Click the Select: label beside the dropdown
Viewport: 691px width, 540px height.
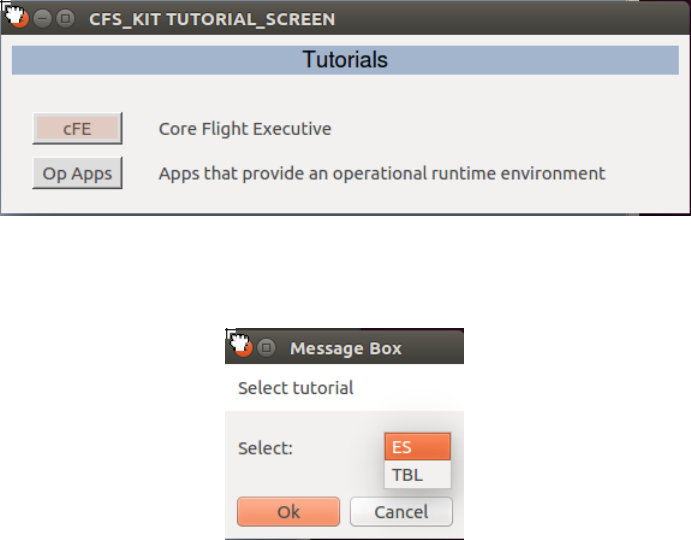pos(265,448)
